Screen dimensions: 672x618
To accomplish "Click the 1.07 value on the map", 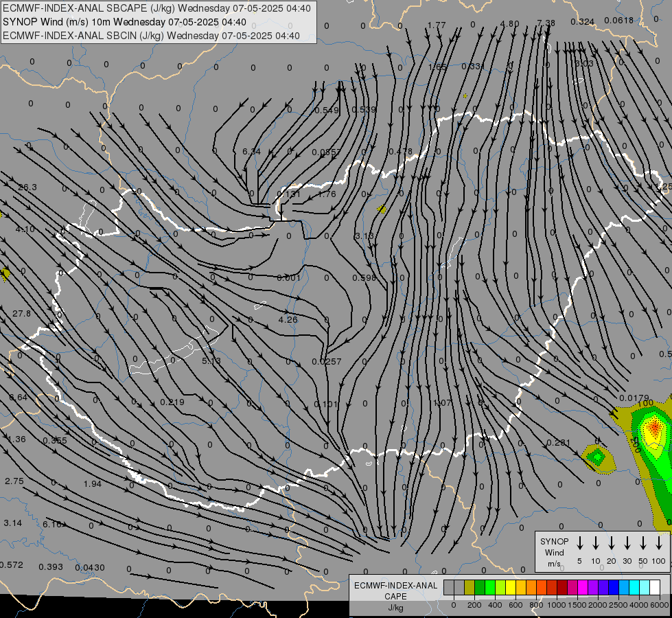I will [442, 402].
